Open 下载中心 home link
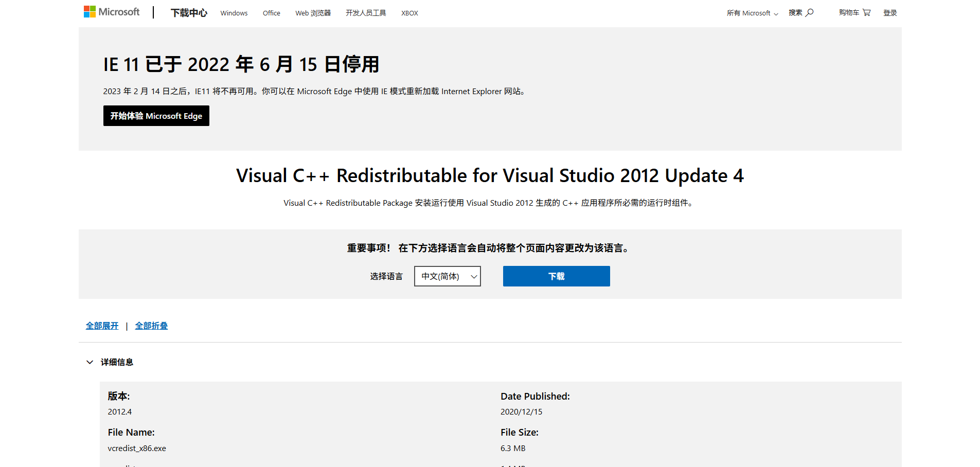 pos(189,13)
